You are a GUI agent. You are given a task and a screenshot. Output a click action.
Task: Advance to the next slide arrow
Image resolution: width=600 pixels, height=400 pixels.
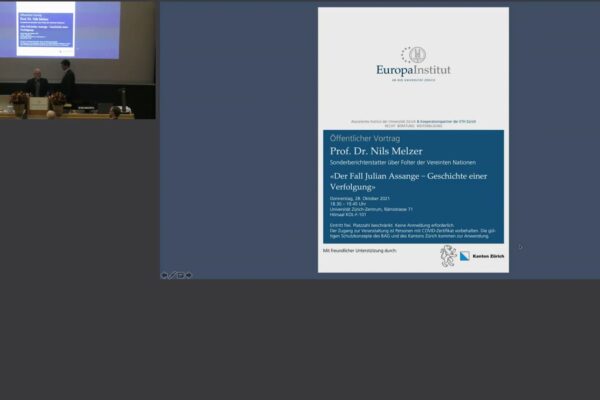(189, 275)
